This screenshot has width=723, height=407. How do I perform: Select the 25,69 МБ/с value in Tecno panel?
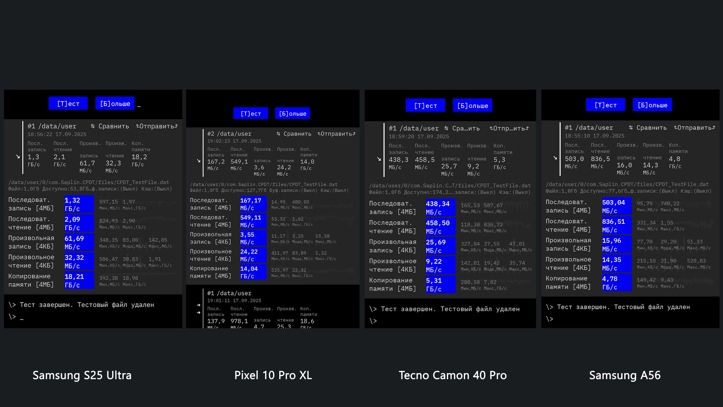(440, 246)
